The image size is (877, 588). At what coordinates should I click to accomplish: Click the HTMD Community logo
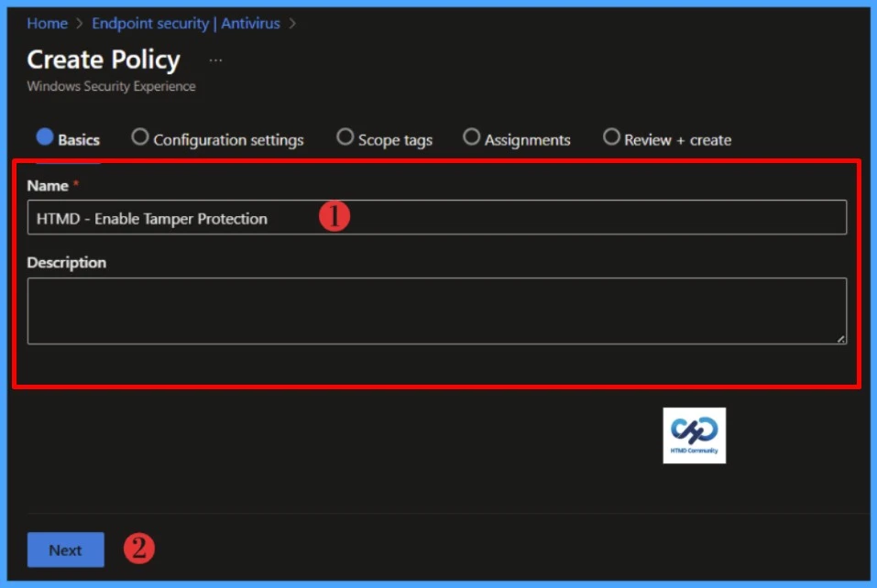[x=695, y=433]
